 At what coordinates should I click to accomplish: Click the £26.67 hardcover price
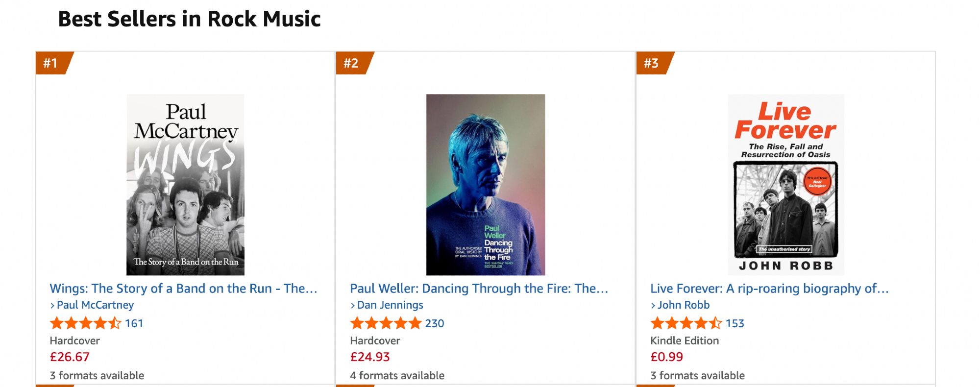pos(70,357)
